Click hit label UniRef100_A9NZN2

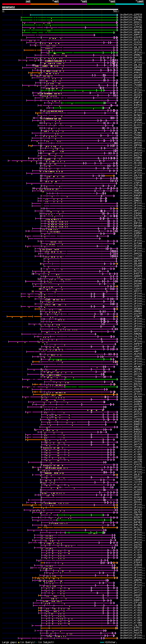[x=131, y=334]
